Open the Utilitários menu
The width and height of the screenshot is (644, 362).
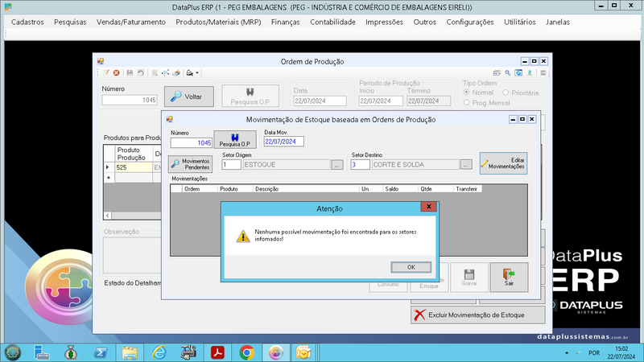[520, 23]
